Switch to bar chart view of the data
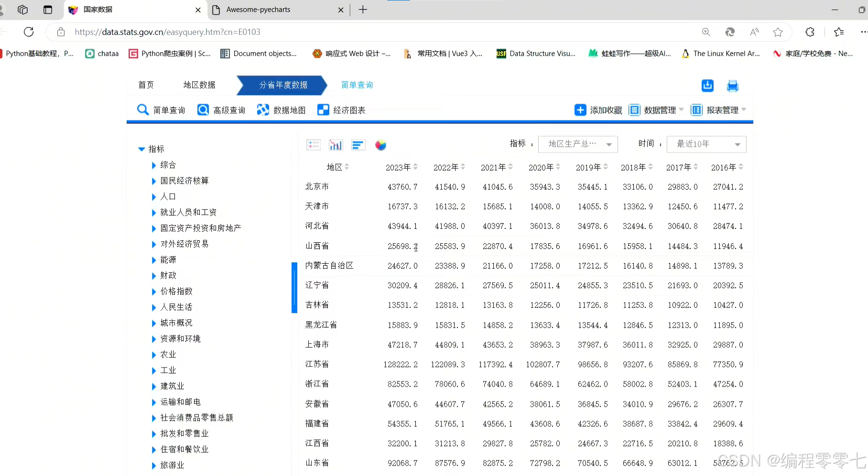 pyautogui.click(x=358, y=145)
